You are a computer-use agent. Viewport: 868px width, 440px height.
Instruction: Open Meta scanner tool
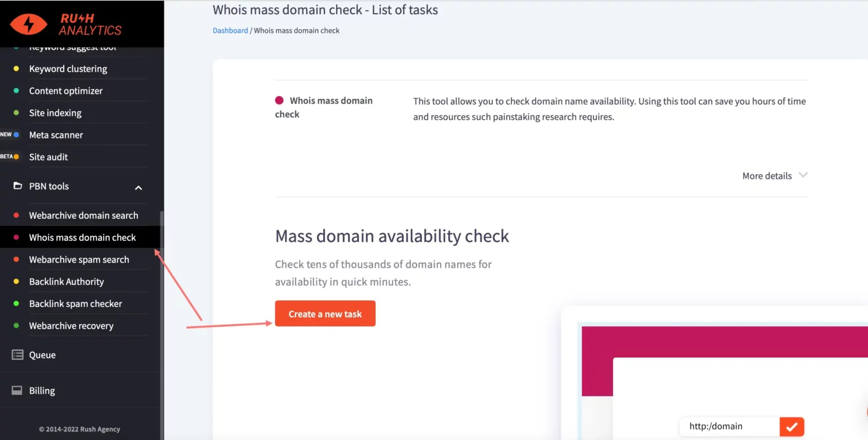56,135
